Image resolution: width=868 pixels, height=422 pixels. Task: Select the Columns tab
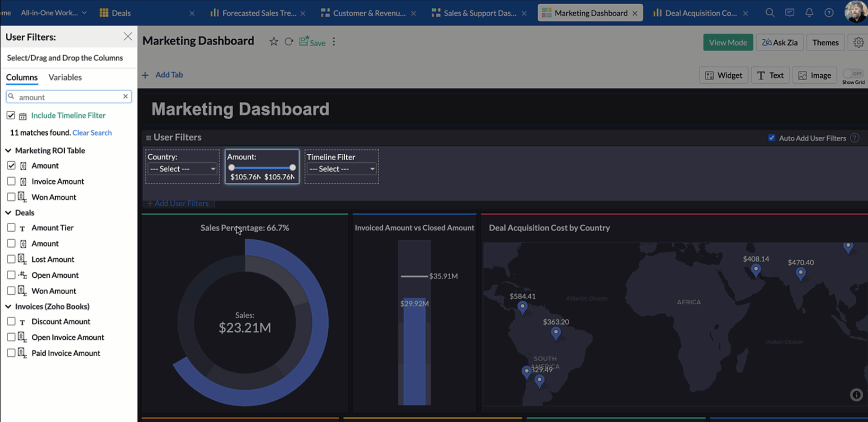point(22,77)
